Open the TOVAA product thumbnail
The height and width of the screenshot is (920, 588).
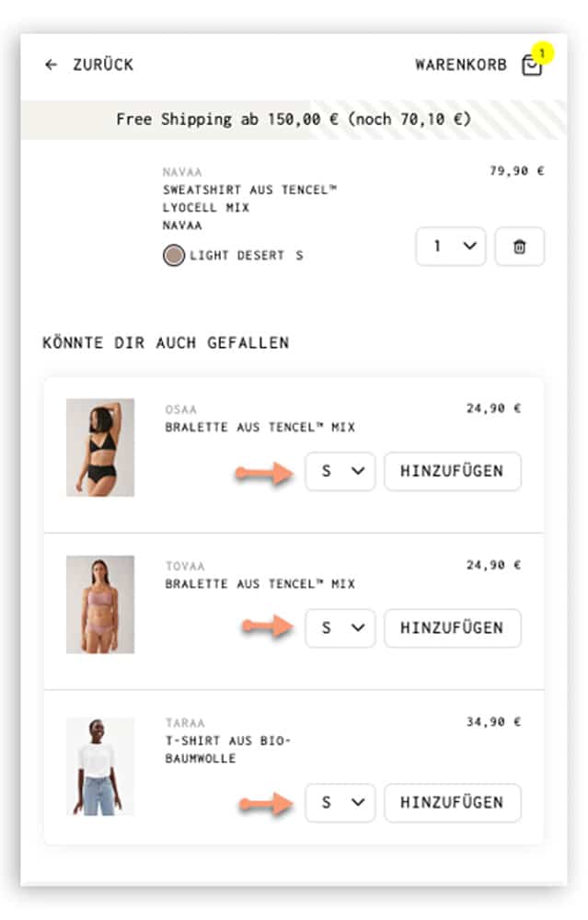click(100, 604)
